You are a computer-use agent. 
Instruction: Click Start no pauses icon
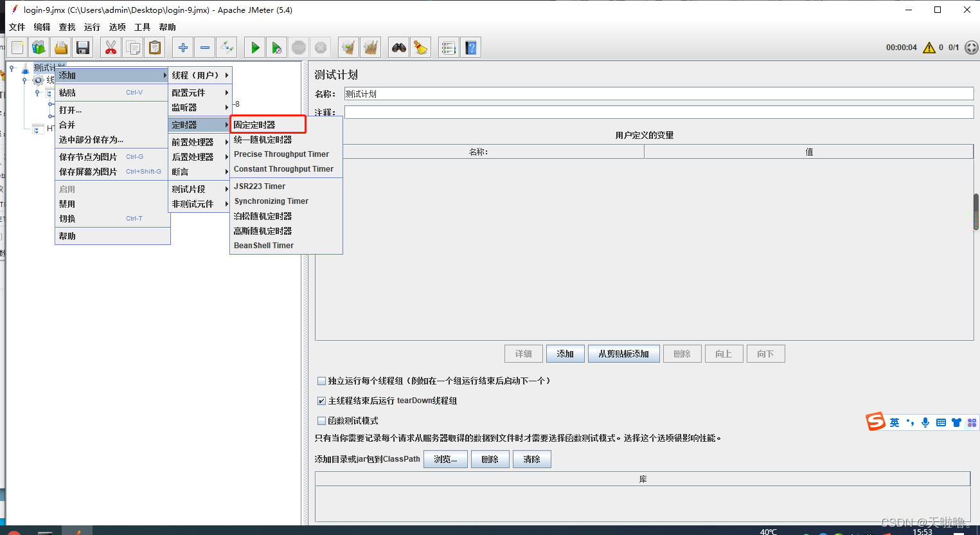click(x=277, y=48)
